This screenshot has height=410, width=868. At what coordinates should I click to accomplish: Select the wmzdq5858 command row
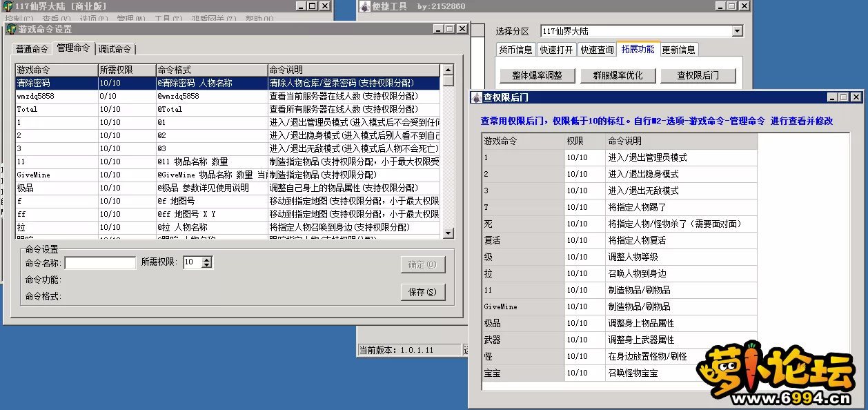coord(227,96)
